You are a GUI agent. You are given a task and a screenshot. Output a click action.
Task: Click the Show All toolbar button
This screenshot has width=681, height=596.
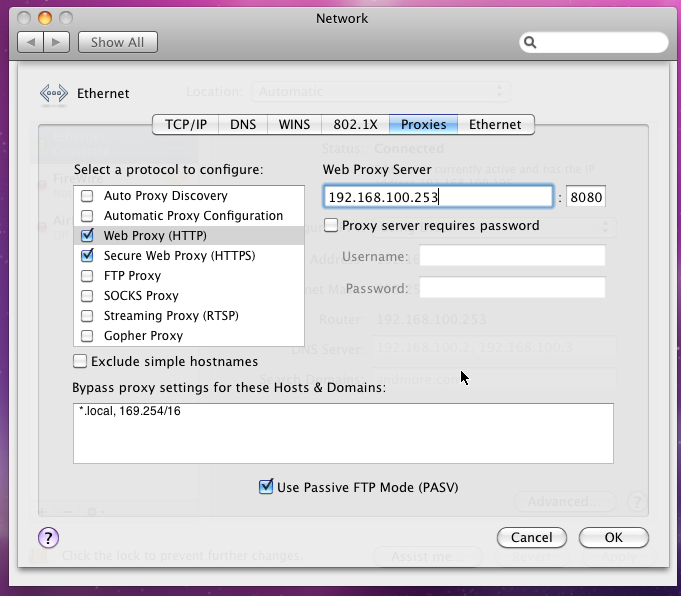pos(117,42)
